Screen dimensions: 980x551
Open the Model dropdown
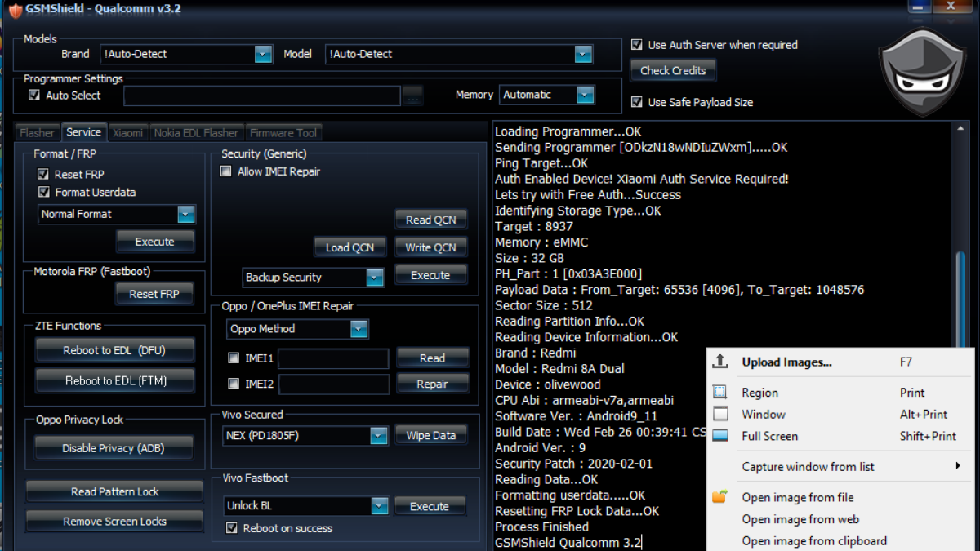583,54
